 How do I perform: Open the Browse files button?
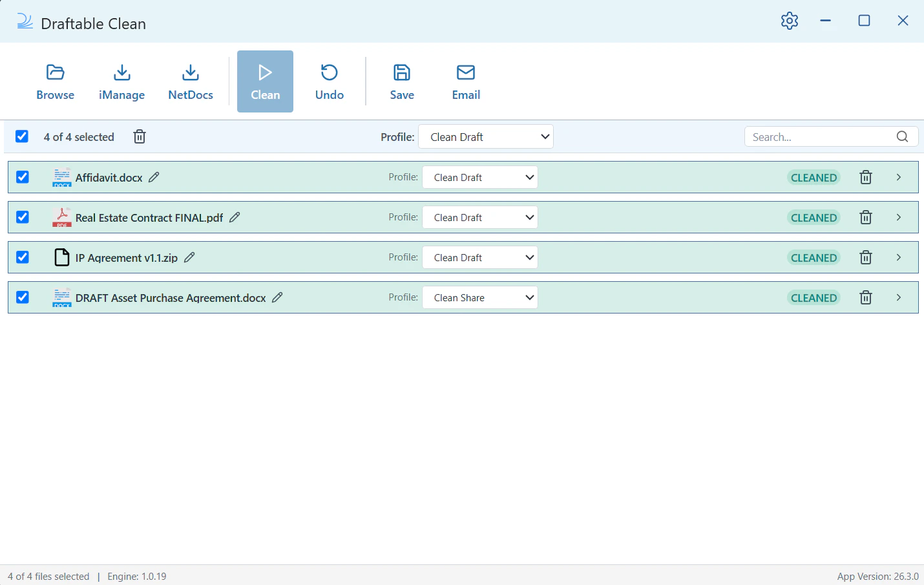tap(56, 82)
